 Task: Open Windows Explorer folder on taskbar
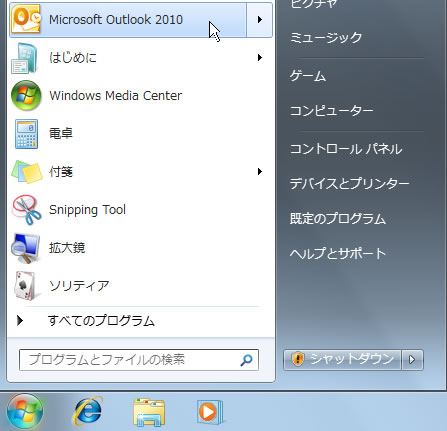pos(149,412)
